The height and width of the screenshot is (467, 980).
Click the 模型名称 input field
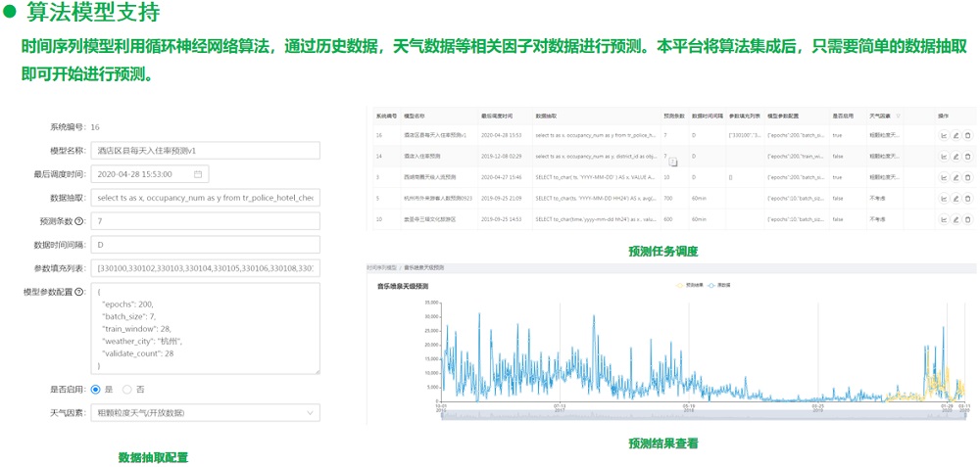tap(205, 151)
